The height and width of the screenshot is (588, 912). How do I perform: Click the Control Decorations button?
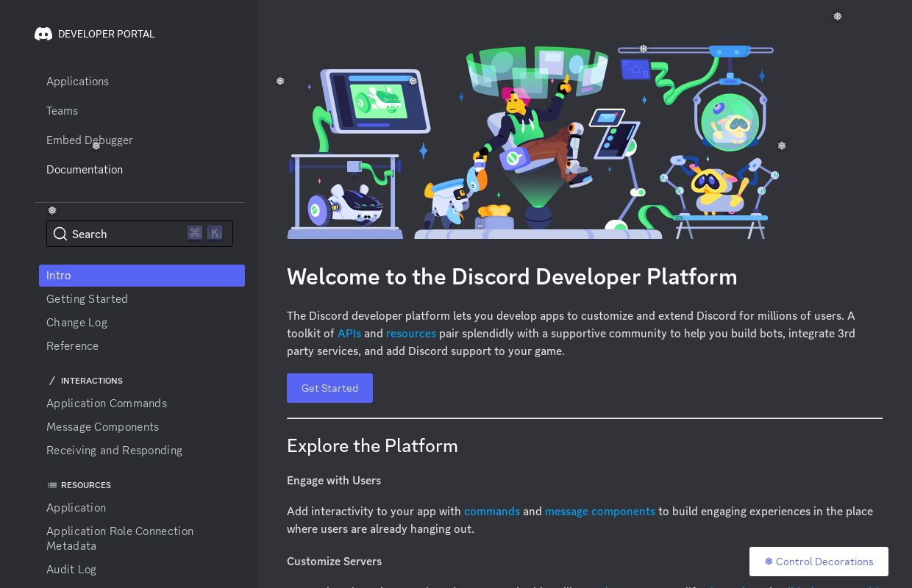coord(819,562)
